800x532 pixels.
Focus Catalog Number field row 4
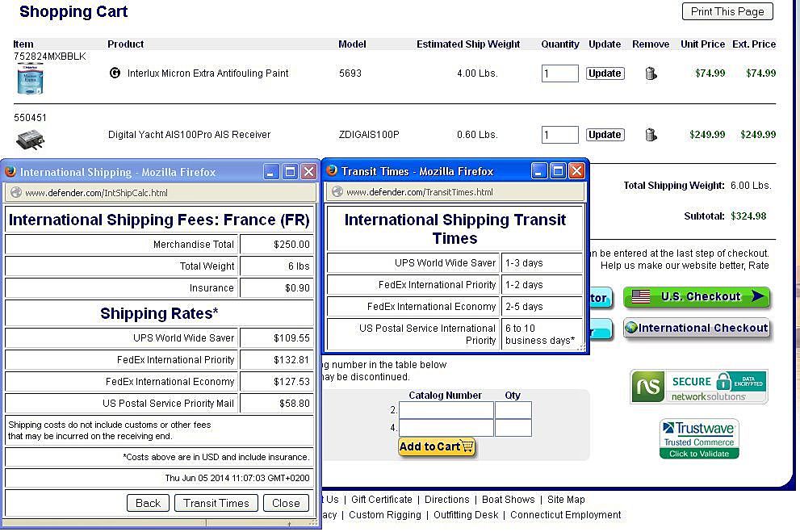click(x=446, y=427)
